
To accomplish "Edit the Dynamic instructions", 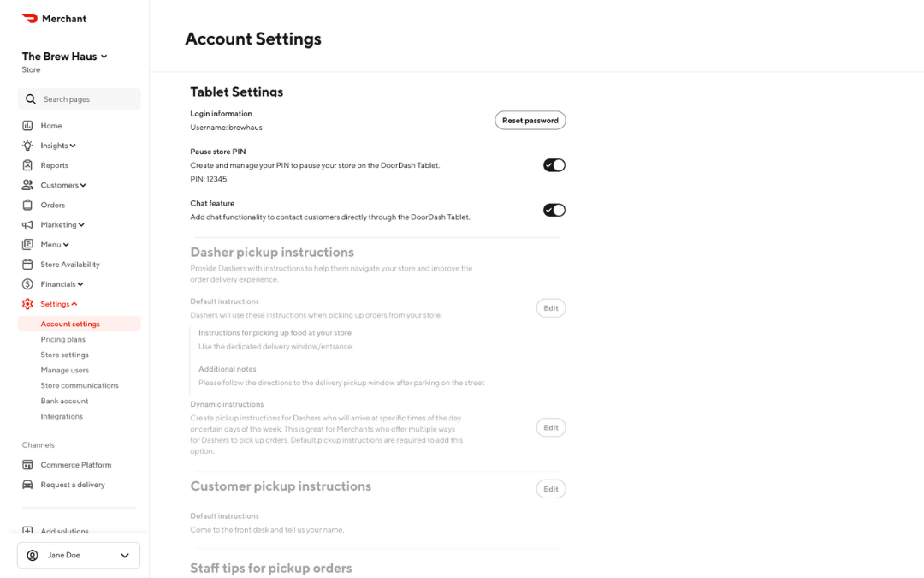I will [551, 427].
